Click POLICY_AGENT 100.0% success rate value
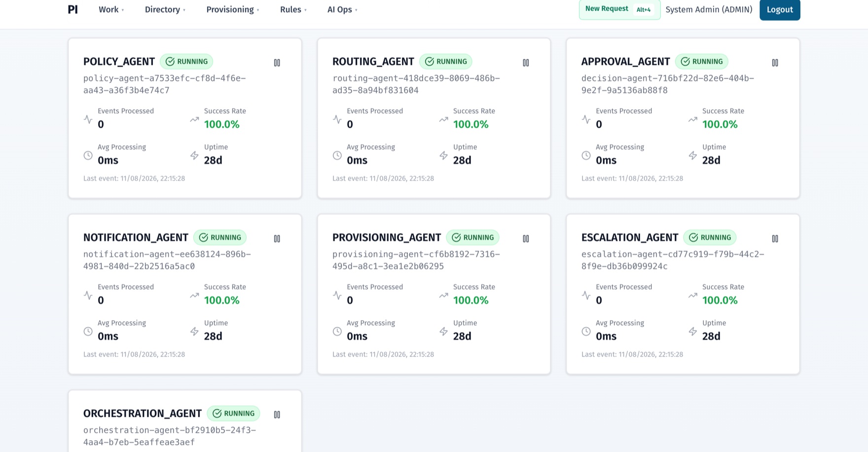 tap(222, 124)
